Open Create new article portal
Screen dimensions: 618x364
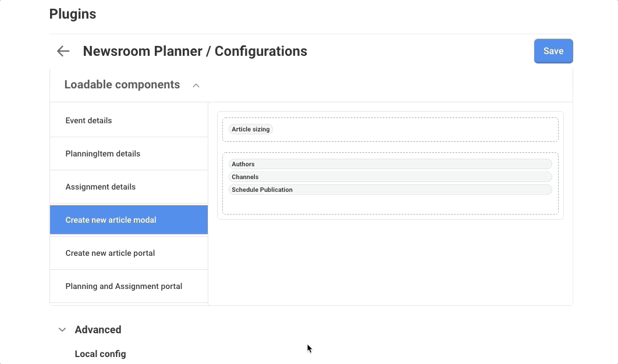point(110,253)
